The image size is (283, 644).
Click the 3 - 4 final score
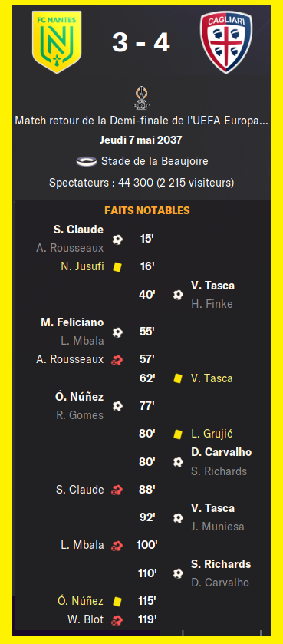click(x=141, y=42)
